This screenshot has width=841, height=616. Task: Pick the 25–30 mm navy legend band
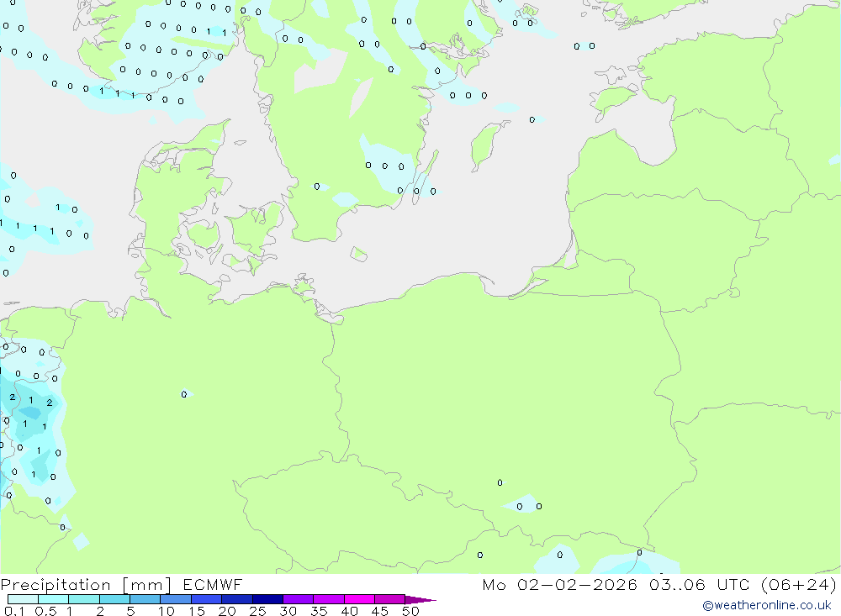(267, 599)
